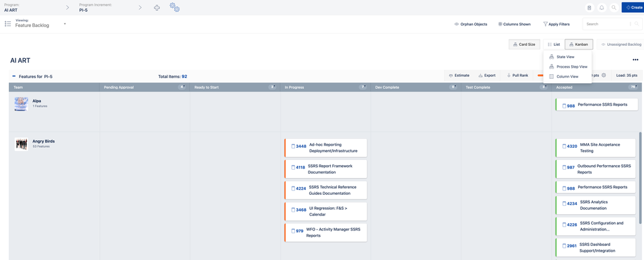Open feature 2961 SSRS Dashboard Support card
Screen dimensions: 644x260
(x=596, y=248)
